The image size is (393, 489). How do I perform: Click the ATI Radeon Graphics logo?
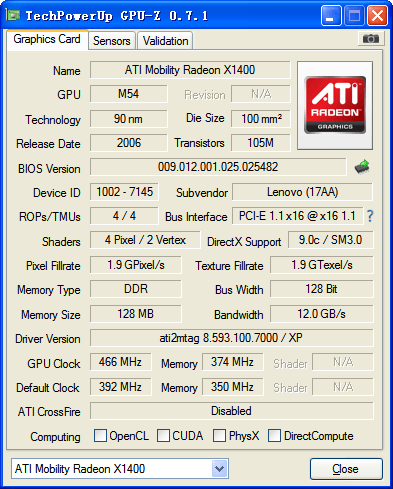335,105
